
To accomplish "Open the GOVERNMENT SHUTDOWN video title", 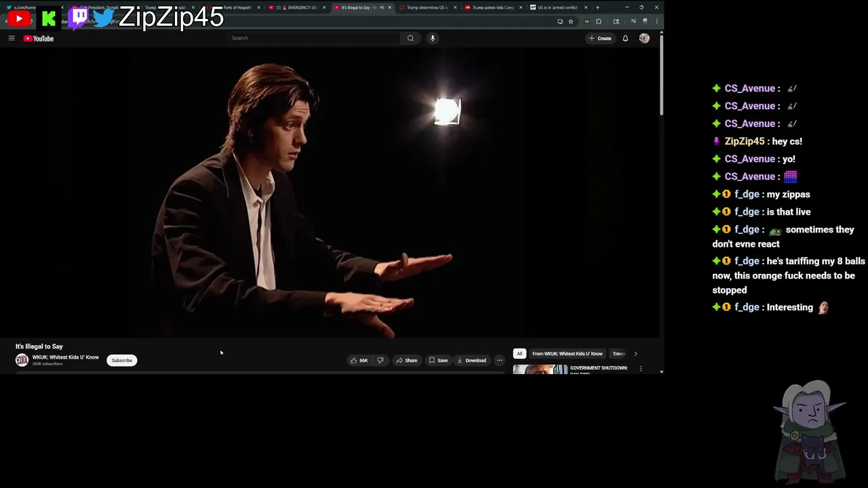I will 599,368.
